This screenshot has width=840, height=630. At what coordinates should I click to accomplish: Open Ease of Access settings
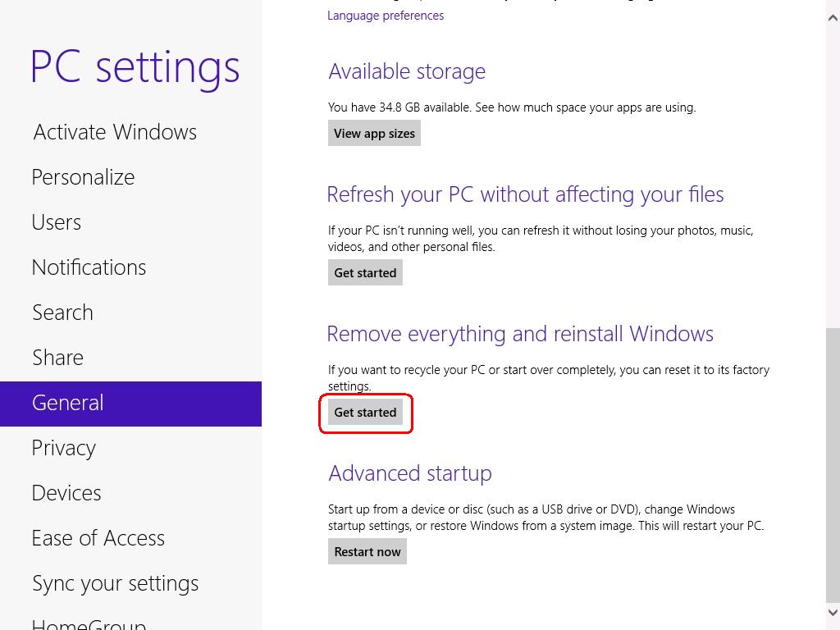coord(98,538)
